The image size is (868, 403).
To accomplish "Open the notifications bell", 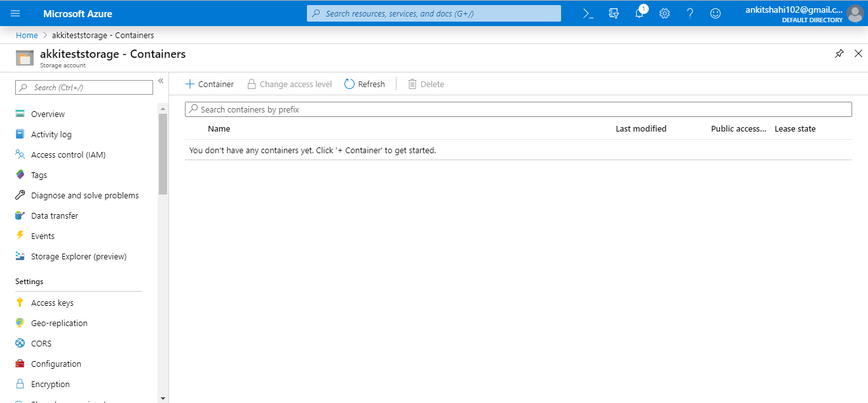I will [x=639, y=13].
